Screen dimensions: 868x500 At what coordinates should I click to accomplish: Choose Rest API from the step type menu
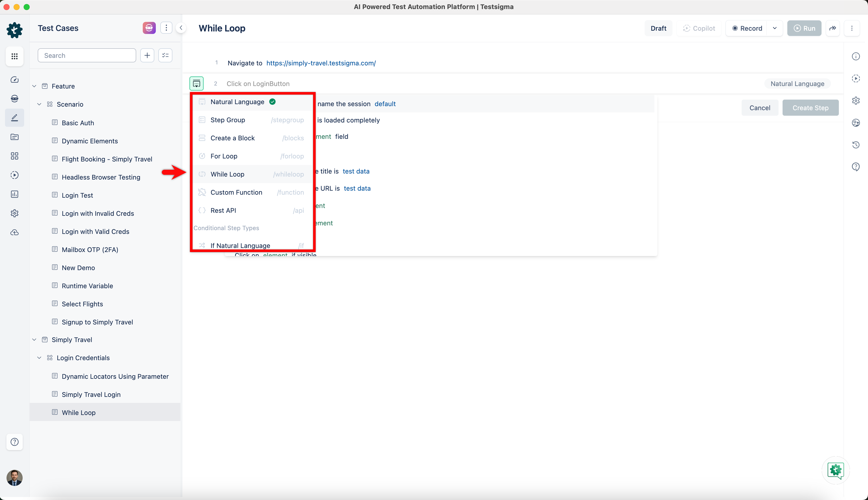click(x=223, y=210)
